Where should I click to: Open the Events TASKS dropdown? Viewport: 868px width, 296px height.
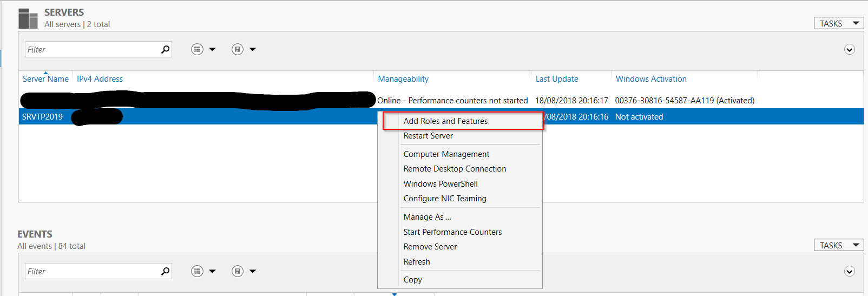838,245
